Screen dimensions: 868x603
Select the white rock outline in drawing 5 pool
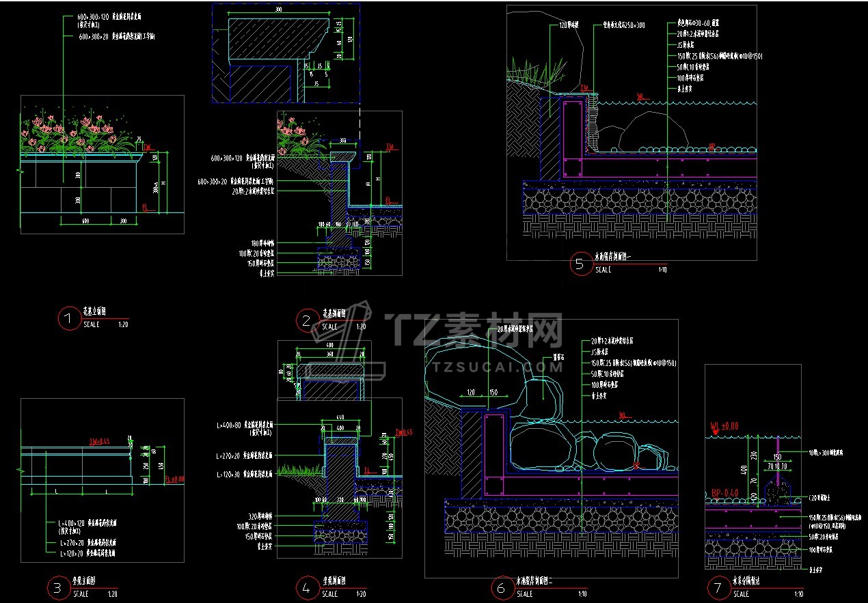[654, 131]
